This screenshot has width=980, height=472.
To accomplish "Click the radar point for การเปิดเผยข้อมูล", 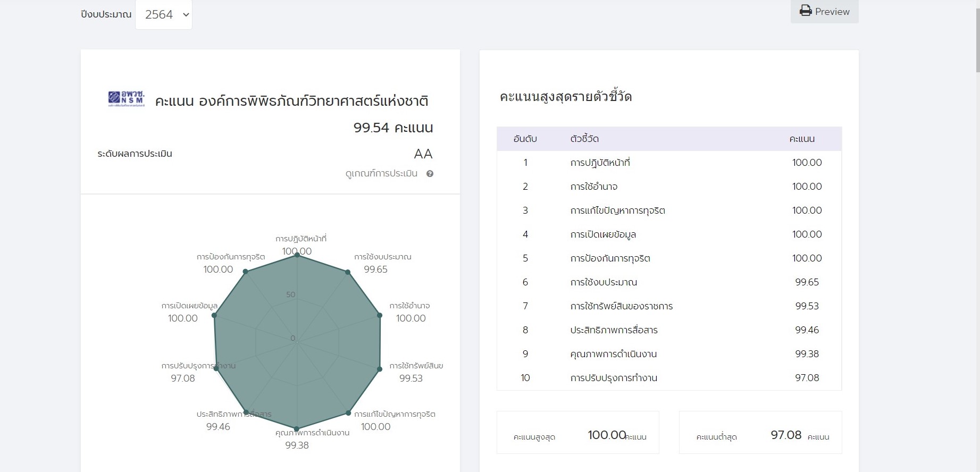I will coord(214,315).
